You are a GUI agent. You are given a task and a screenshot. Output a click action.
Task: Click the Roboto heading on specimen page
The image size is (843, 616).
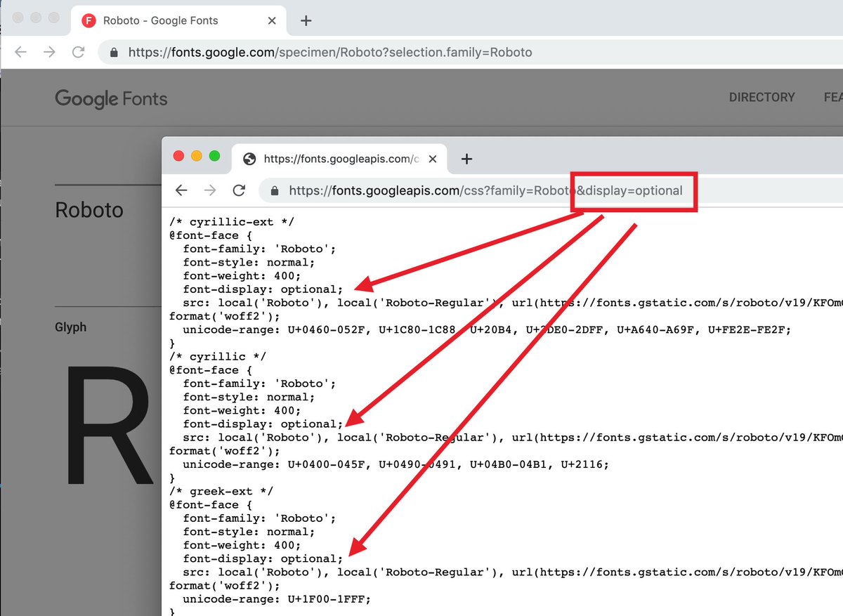89,210
